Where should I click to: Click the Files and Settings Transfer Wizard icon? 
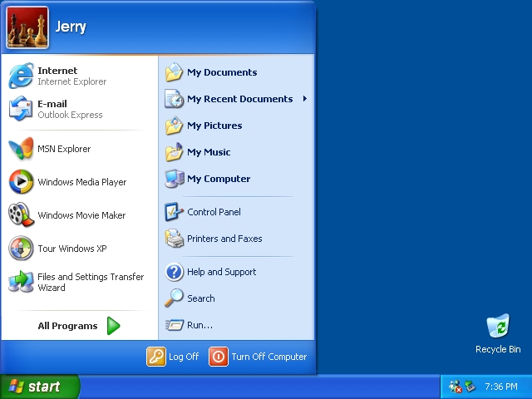(x=21, y=282)
